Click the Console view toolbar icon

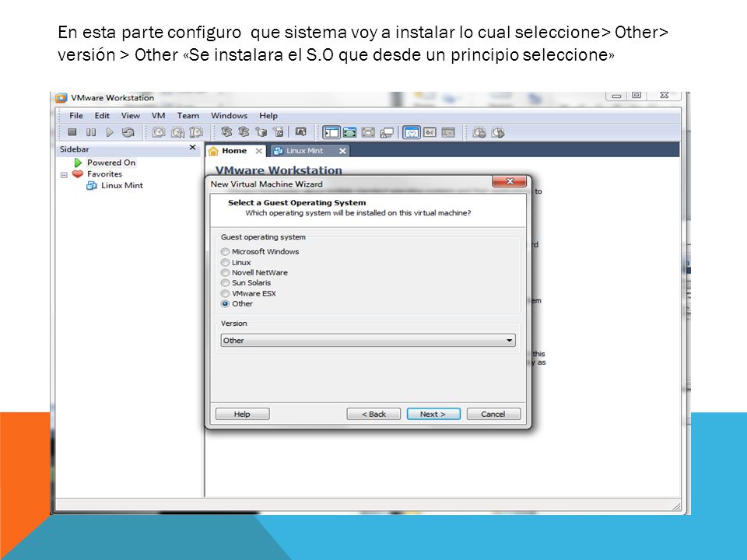(x=448, y=132)
